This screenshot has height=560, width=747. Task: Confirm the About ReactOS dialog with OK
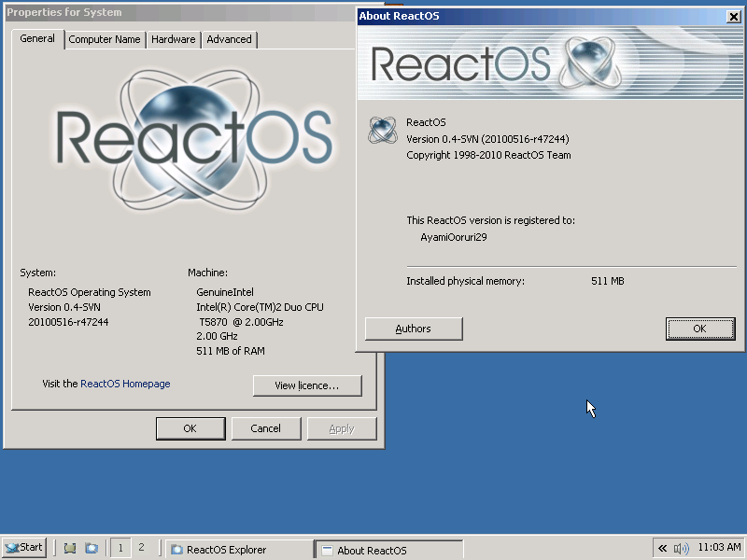click(x=699, y=329)
